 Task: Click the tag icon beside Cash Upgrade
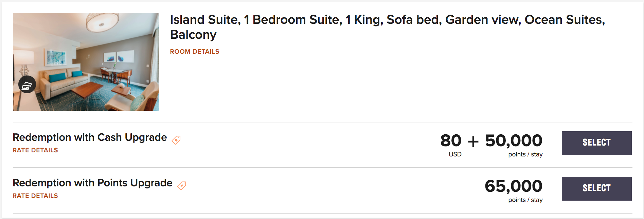176,140
